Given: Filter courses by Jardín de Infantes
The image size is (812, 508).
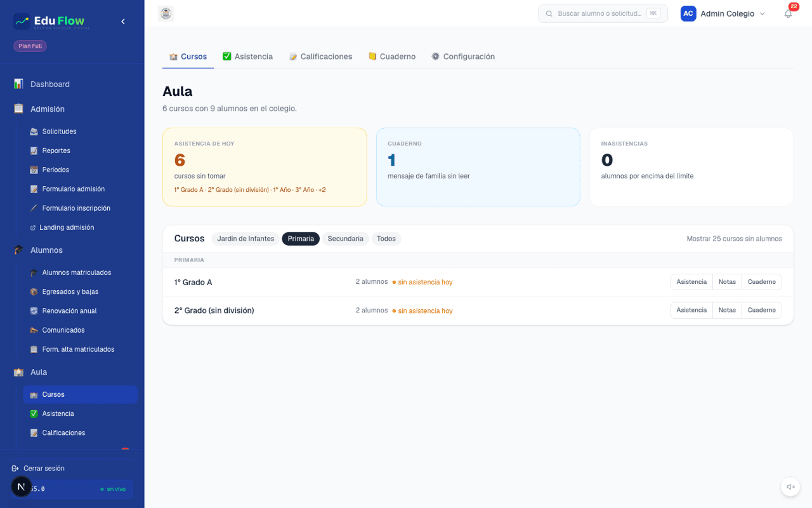Looking at the screenshot, I should 246,239.
